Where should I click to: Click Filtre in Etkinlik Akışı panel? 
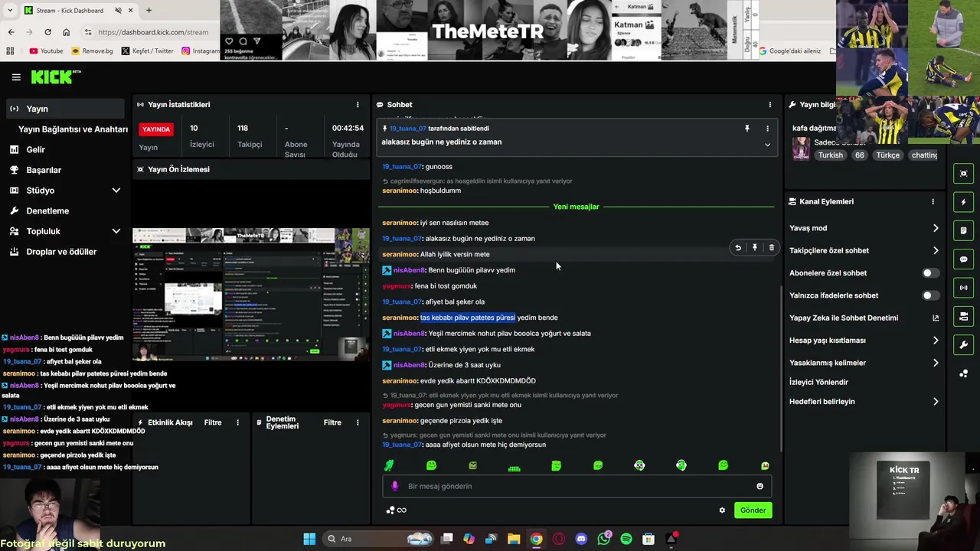[213, 422]
